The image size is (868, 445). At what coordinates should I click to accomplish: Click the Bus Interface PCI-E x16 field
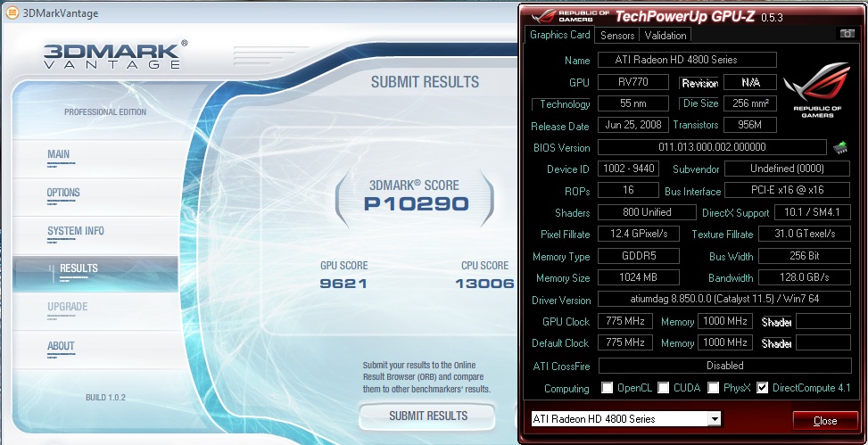tap(787, 190)
